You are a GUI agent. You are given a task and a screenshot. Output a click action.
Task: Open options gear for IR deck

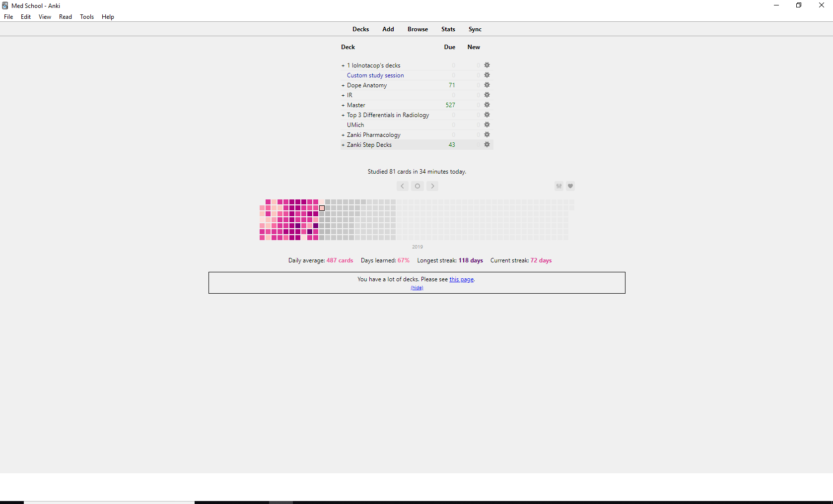487,95
